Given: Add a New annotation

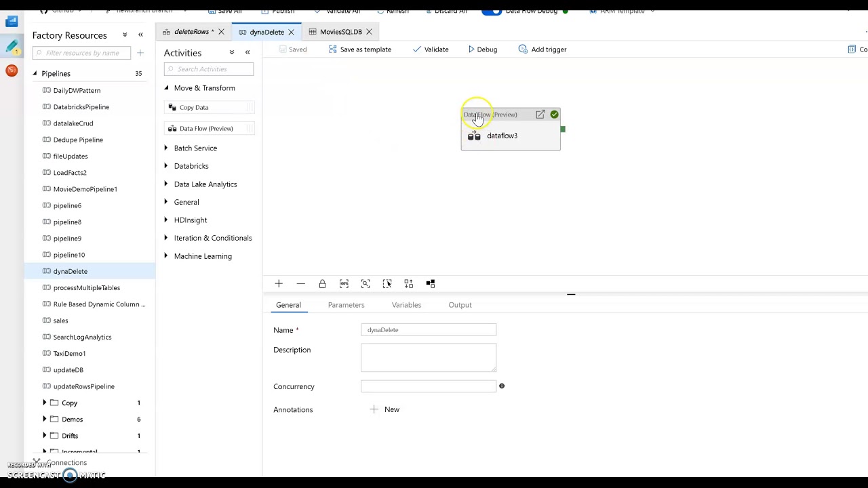Looking at the screenshot, I should coord(384,409).
